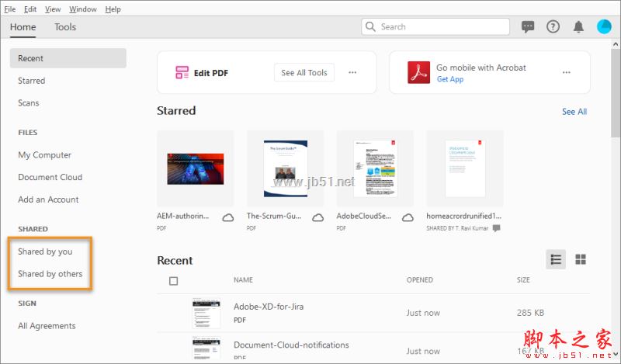Open the blue account profile avatar
Screen dimensions: 621x364
pyautogui.click(x=604, y=27)
